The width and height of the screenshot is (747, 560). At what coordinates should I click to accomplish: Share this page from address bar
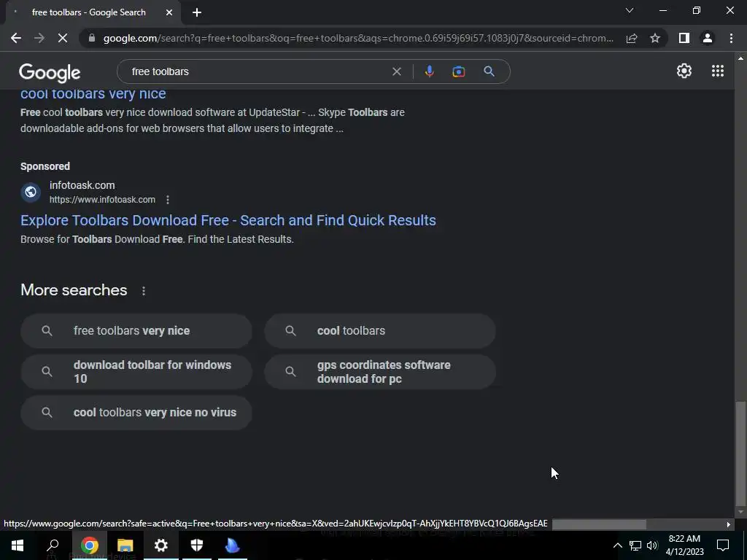click(x=632, y=38)
